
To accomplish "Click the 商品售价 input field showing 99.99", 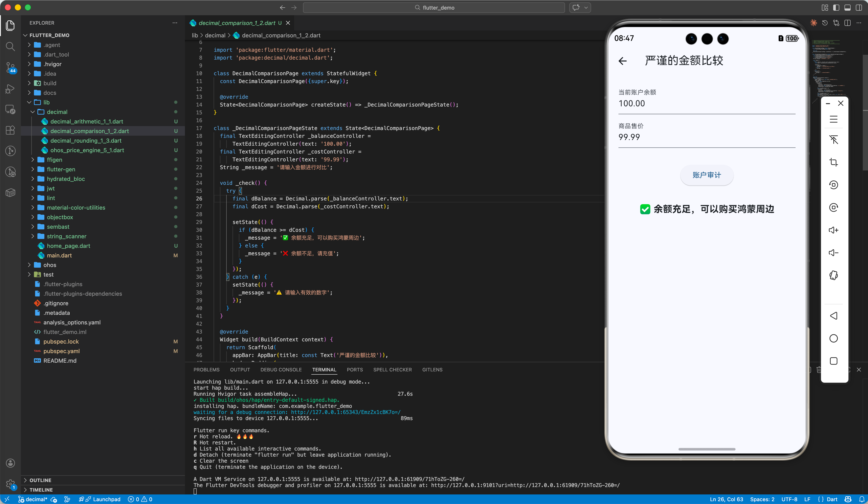I will pos(706,137).
